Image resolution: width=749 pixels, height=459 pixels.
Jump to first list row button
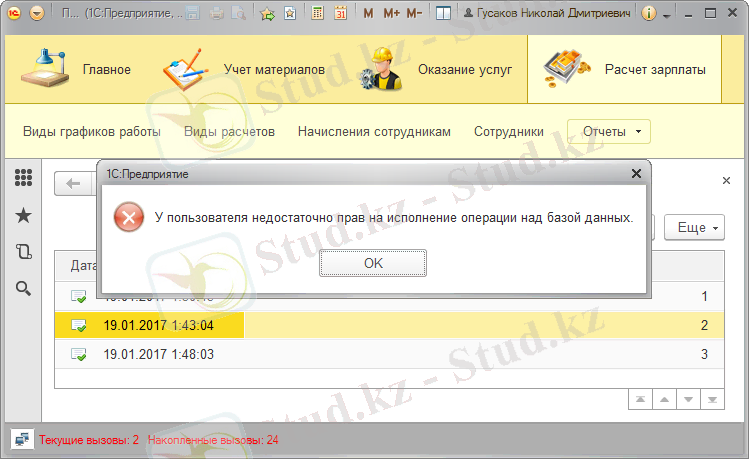[641, 399]
